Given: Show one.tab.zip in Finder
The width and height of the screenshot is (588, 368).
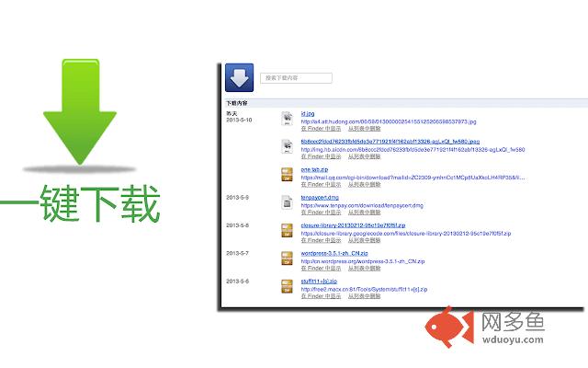Looking at the screenshot, I should tap(321, 184).
